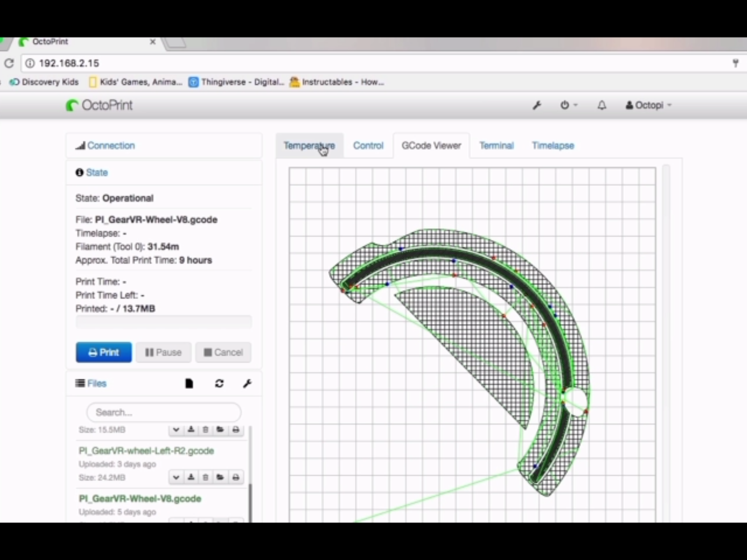Delete PI_GearVR-wheel-Left-R2.gcode
The image size is (747, 560).
click(x=205, y=477)
